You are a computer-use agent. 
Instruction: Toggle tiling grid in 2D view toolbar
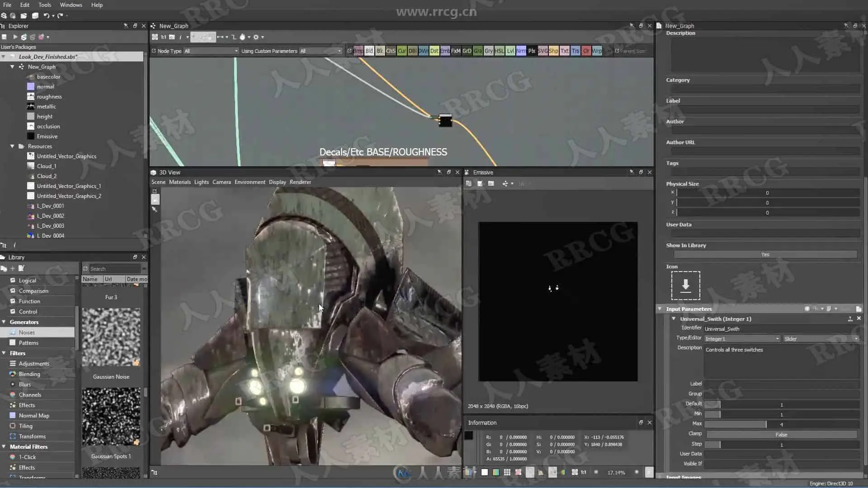[507, 472]
